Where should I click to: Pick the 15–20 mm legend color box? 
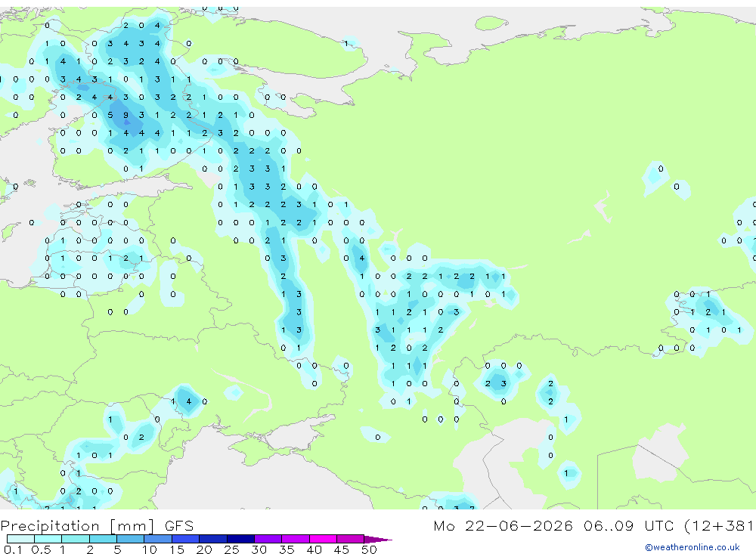pos(186,539)
